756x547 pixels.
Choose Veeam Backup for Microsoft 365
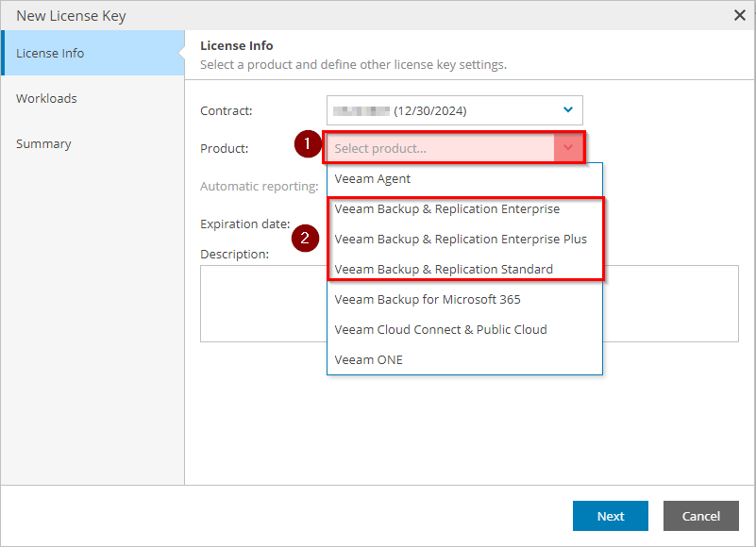point(464,300)
